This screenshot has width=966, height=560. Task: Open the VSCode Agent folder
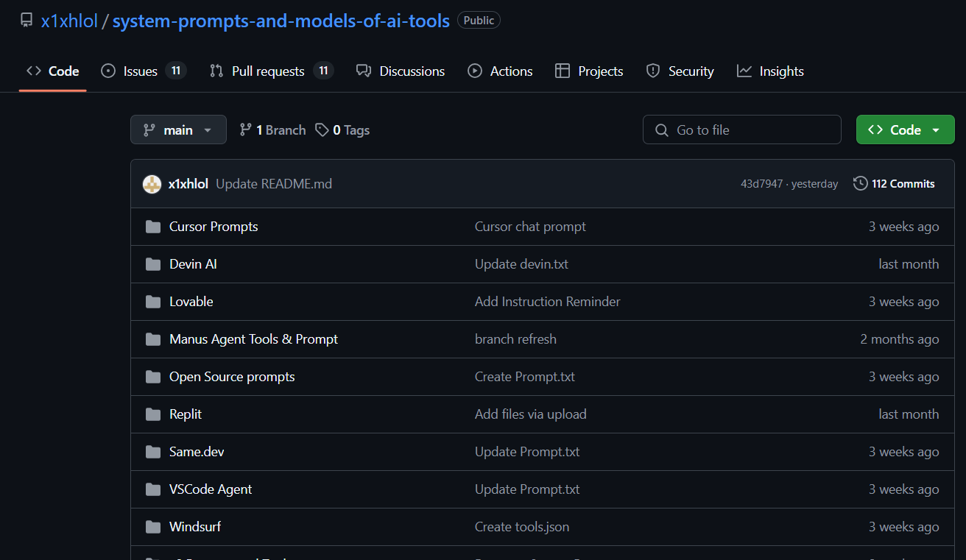coord(211,489)
